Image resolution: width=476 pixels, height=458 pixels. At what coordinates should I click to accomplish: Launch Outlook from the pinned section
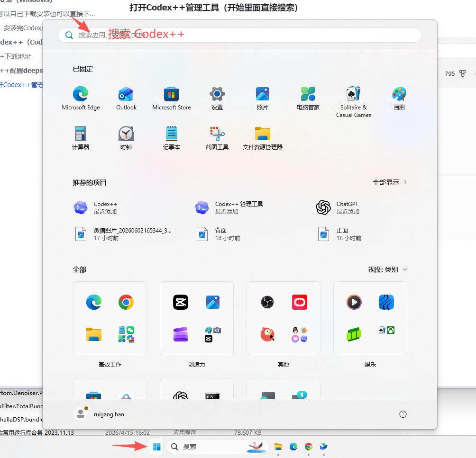click(126, 98)
